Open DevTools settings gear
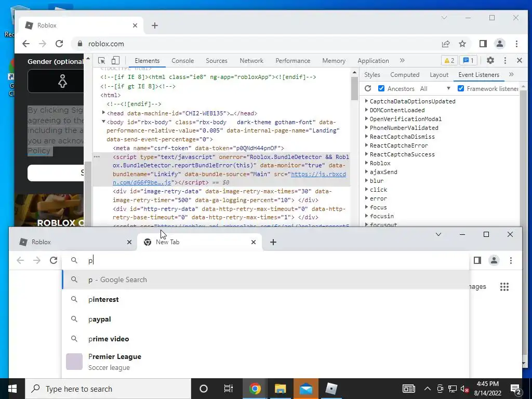Image resolution: width=532 pixels, height=399 pixels. [490, 60]
